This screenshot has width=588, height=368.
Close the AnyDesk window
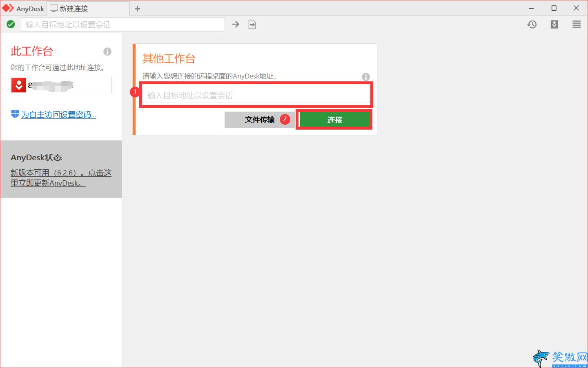coord(576,8)
